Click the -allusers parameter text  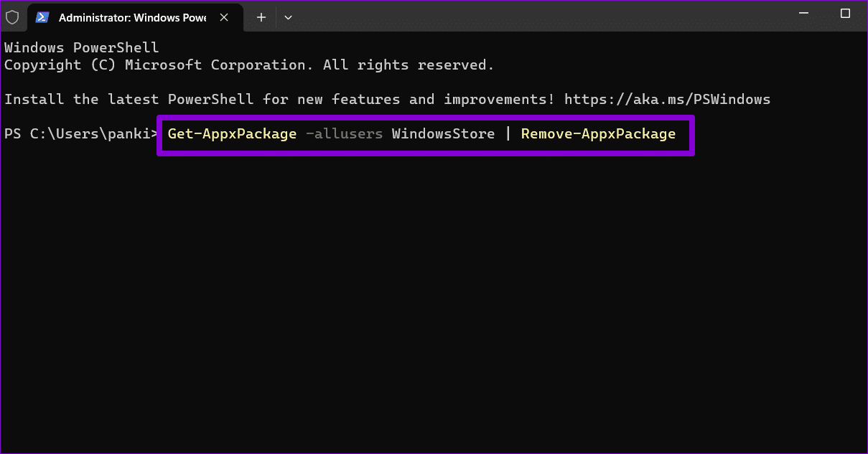(x=344, y=133)
